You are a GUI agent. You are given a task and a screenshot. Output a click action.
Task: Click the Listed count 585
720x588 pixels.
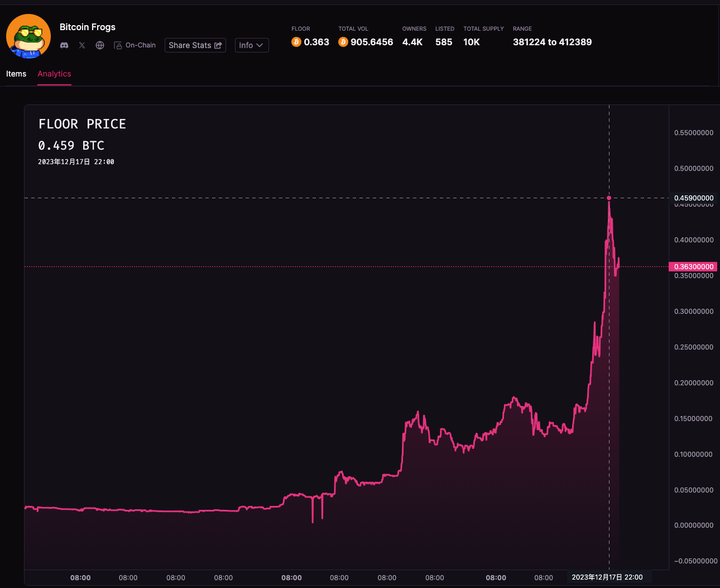pyautogui.click(x=444, y=42)
